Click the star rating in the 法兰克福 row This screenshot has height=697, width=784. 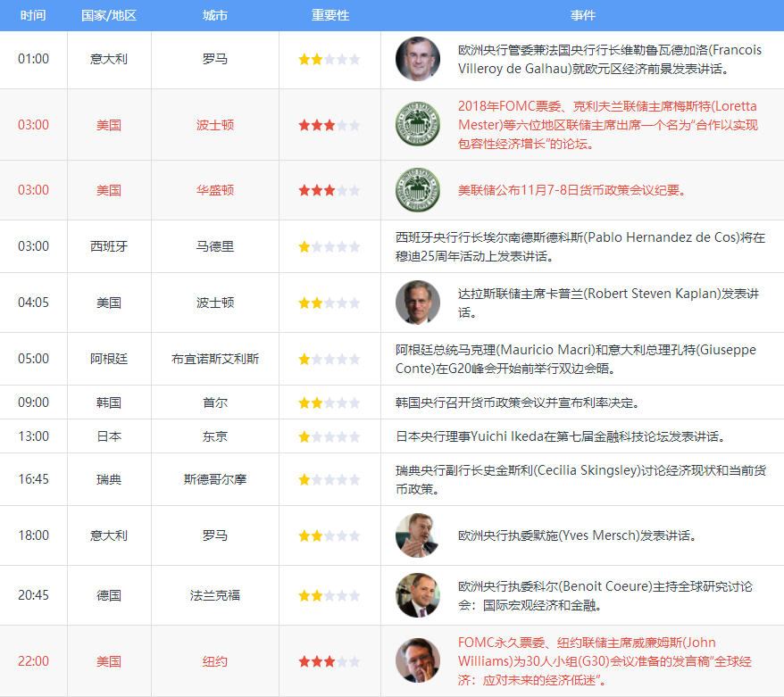329,595
